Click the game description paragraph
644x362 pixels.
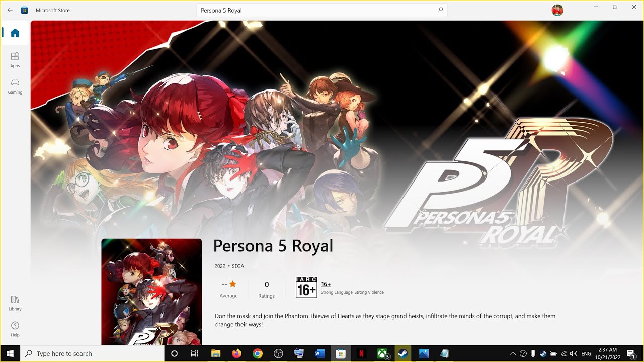coord(385,320)
